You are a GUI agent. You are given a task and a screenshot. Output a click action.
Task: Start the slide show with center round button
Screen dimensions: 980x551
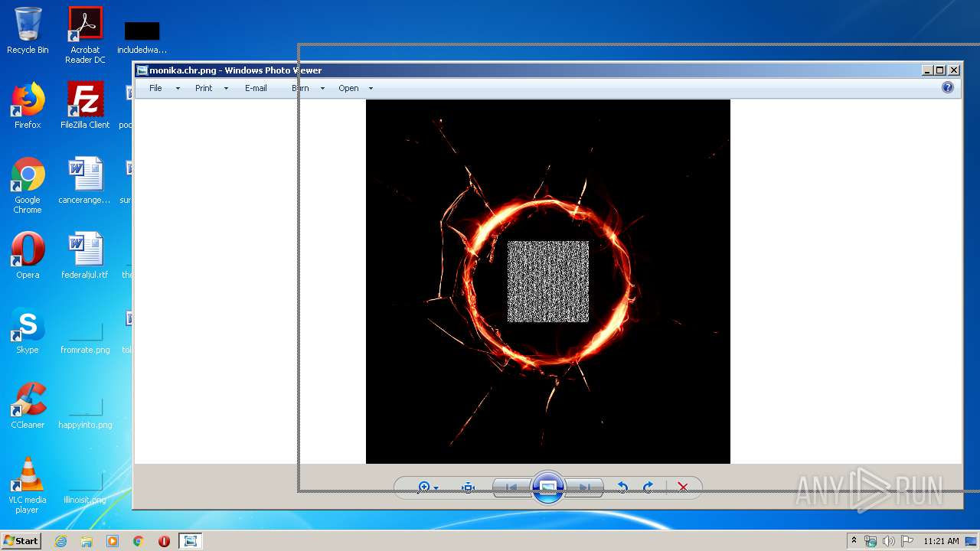click(548, 487)
